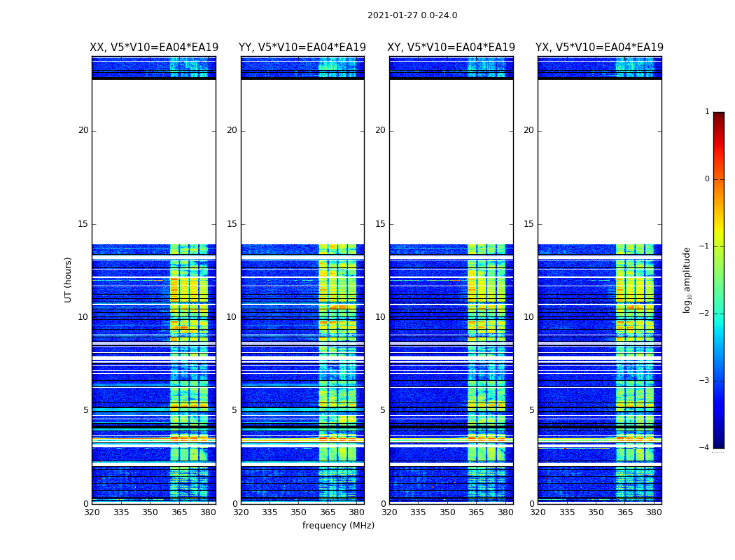Click the blank data gap in XX panel

154,162
